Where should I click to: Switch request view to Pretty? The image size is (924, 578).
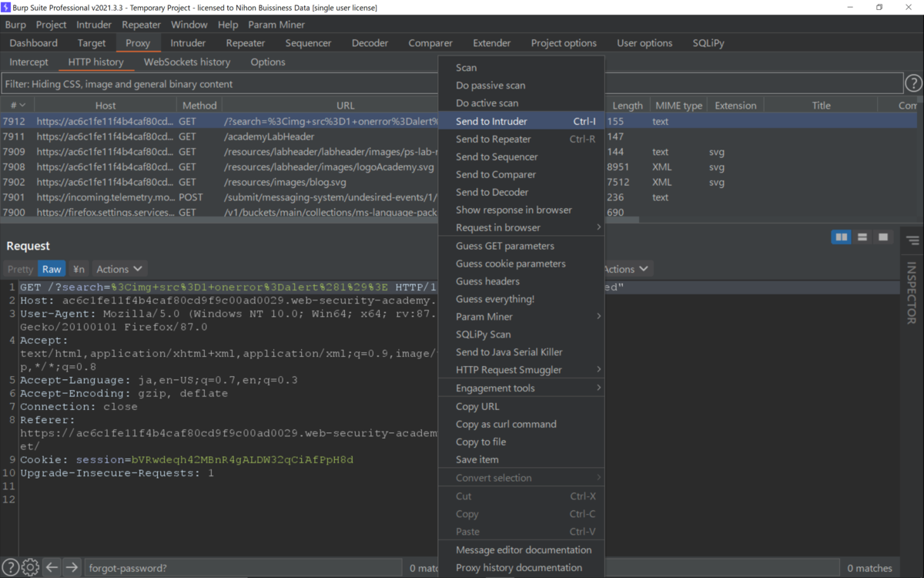[x=20, y=269]
